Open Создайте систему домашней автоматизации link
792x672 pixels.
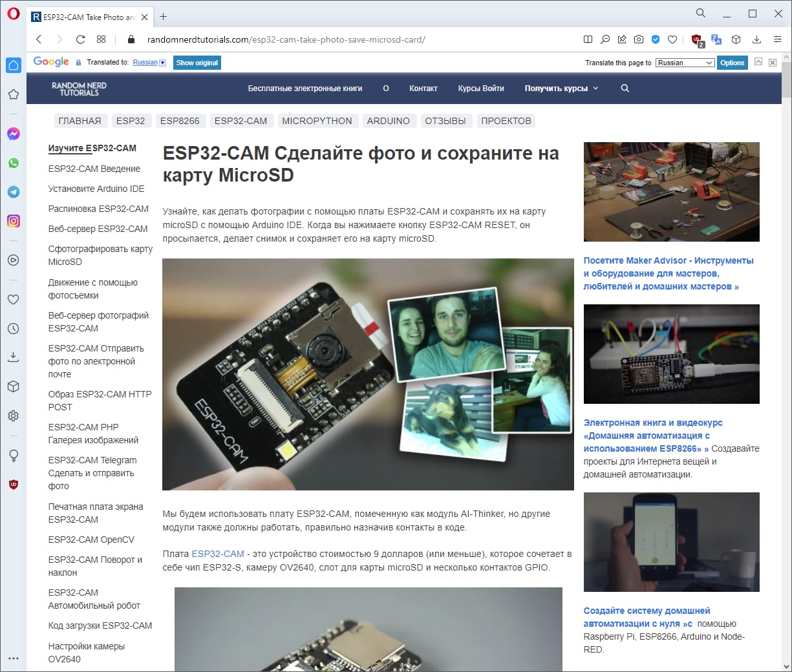point(647,617)
